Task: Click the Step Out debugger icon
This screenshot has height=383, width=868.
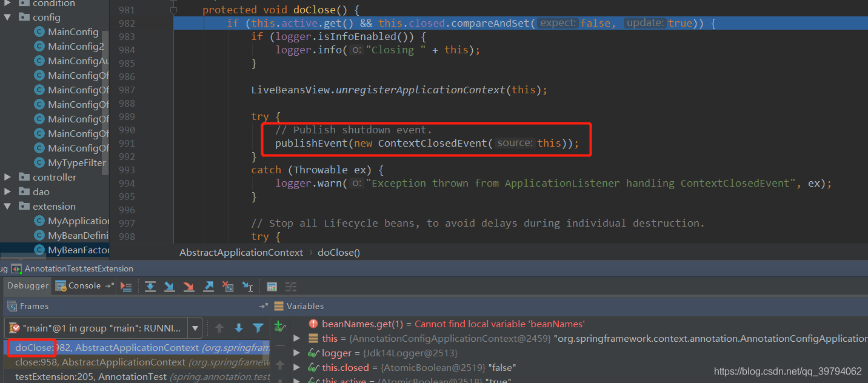Action: [208, 286]
